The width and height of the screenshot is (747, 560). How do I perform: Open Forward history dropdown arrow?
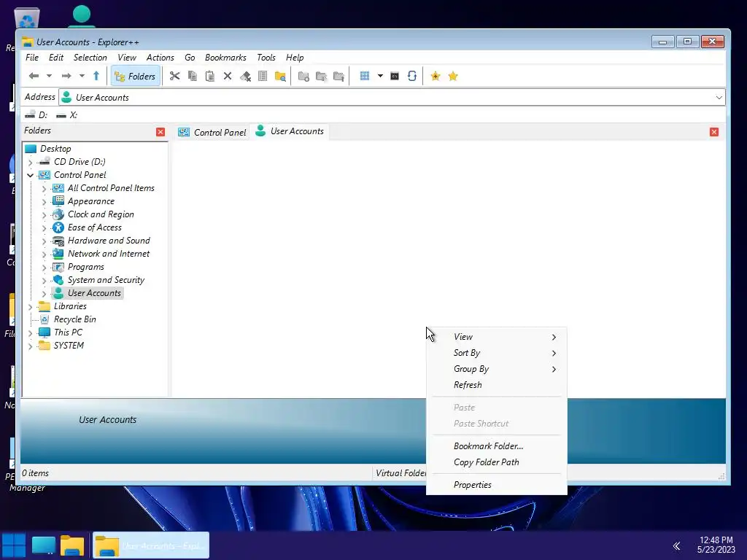(82, 76)
